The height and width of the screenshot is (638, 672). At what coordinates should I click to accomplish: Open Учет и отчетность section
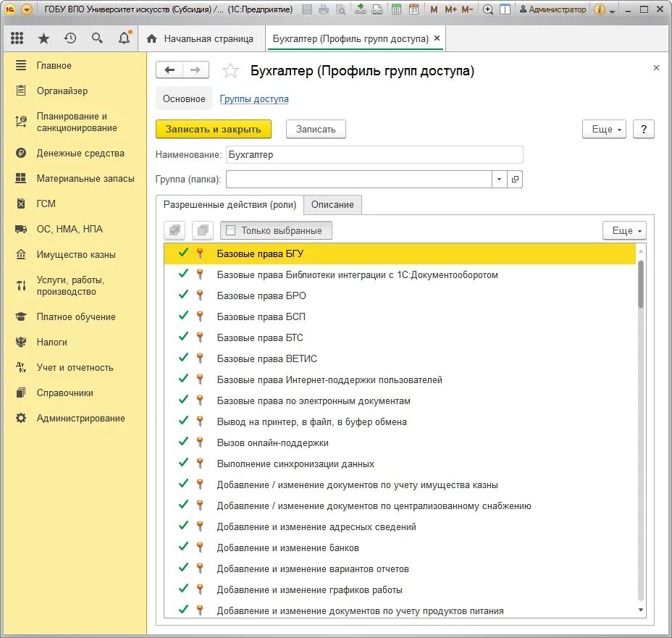coord(75,367)
